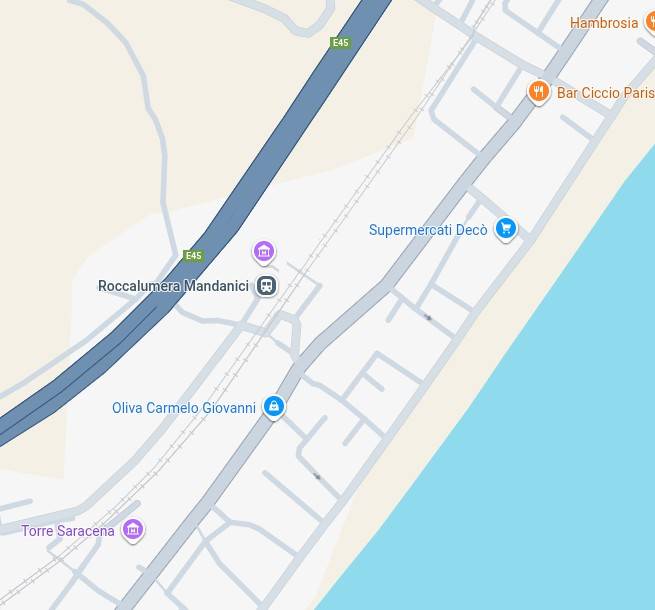Select the Torre Saracena purple landmark pin

click(133, 530)
